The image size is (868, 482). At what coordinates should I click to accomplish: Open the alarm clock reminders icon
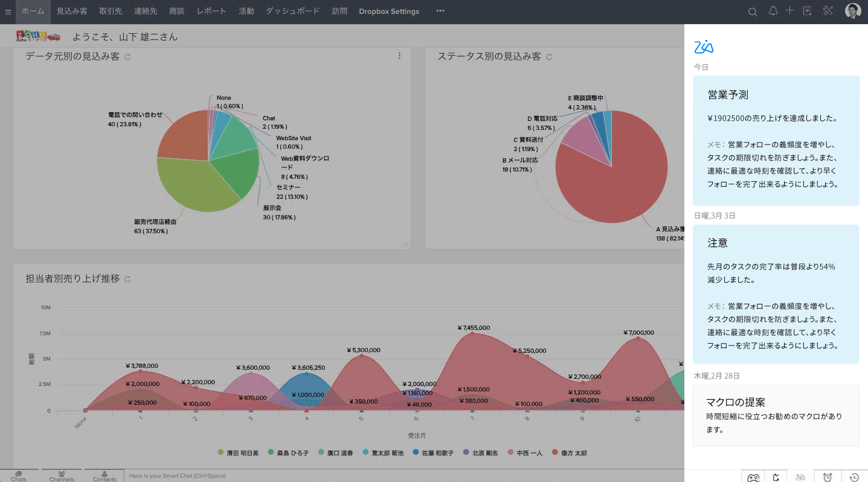coord(828,477)
